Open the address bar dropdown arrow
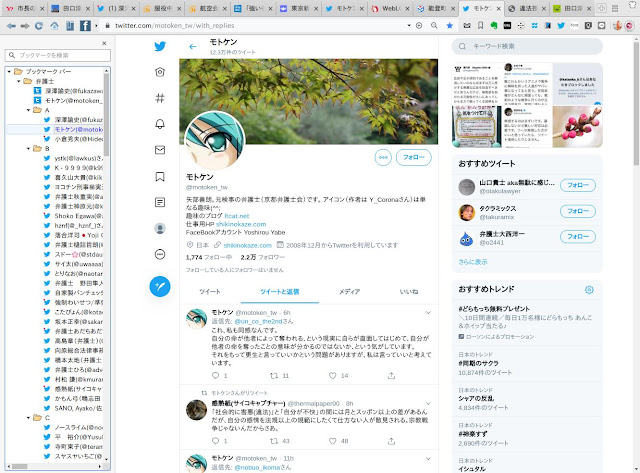This screenshot has width=640, height=473. point(409,25)
